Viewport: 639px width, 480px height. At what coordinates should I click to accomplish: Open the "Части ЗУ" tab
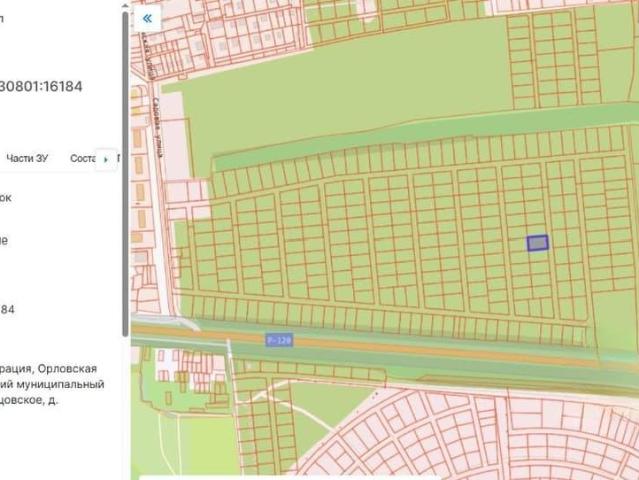(27, 158)
